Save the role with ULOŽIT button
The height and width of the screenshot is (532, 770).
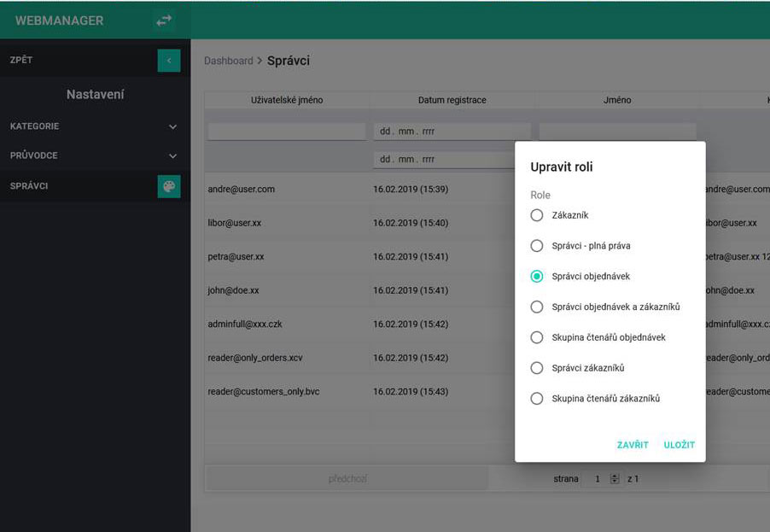680,445
